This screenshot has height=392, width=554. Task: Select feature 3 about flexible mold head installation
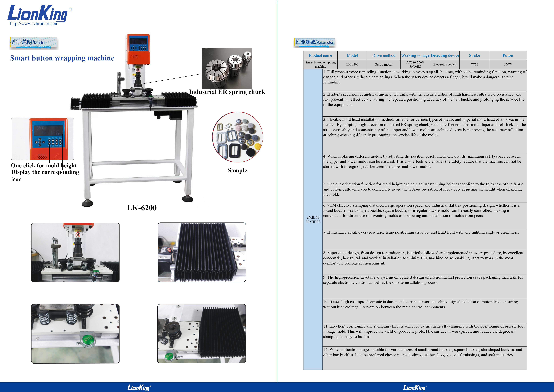(x=425, y=135)
